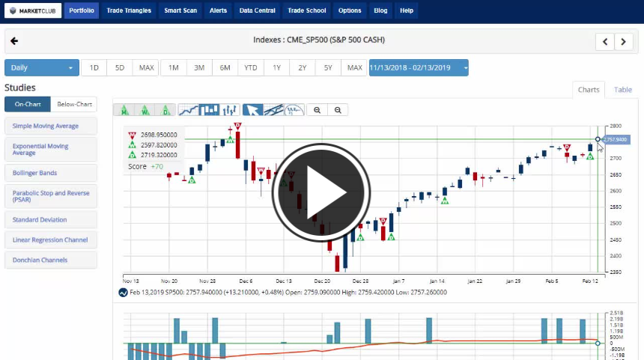Zoom out on the chart
The image size is (644, 360).
click(x=338, y=110)
